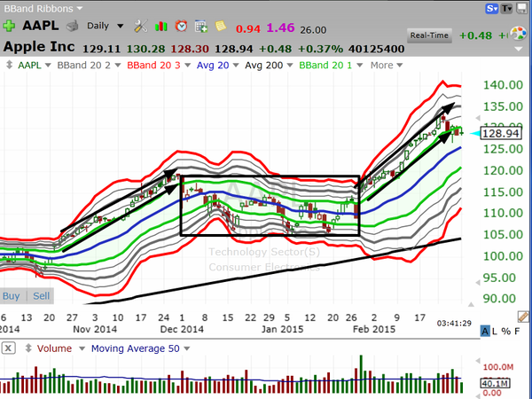Click the calendar grid with plus icon
The image size is (532, 399).
201,26
